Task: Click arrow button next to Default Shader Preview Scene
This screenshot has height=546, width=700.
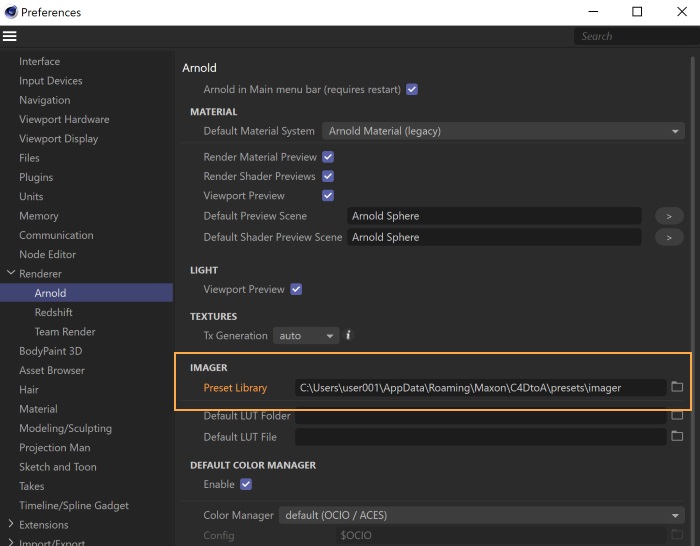Action: click(x=669, y=238)
